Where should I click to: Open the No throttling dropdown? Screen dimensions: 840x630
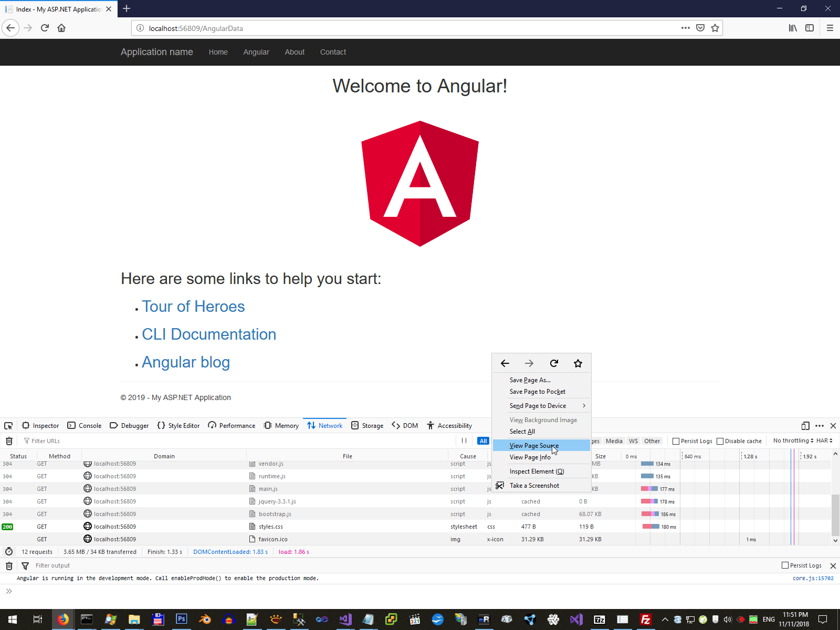point(793,440)
